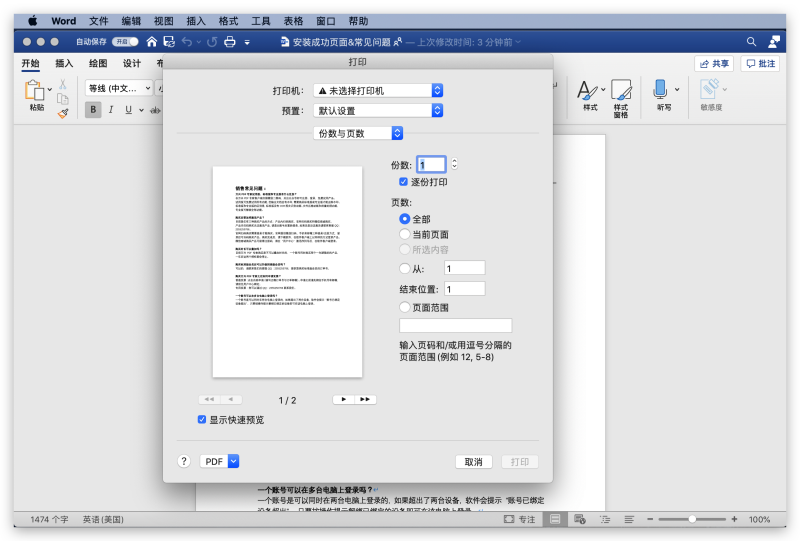
Task: Click the page range text field
Action: coord(456,325)
